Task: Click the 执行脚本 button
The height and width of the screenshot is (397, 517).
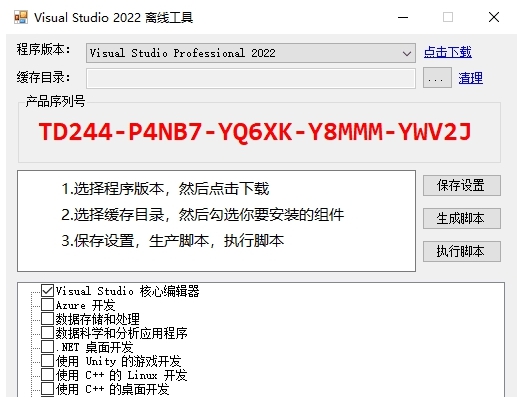Action: [462, 251]
